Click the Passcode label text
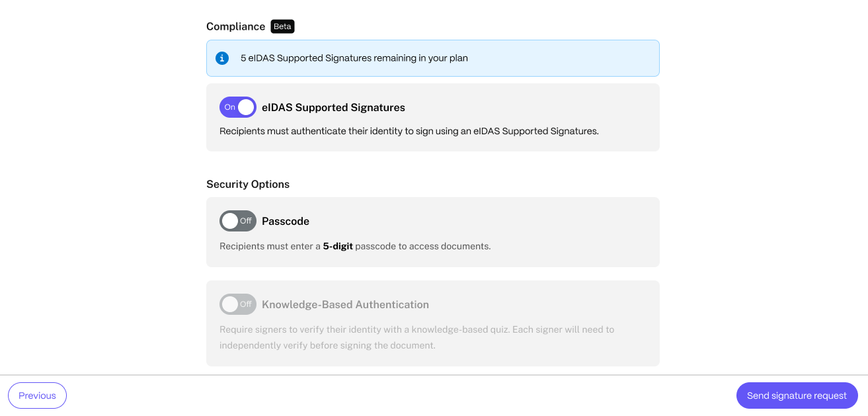Screen dimensions: 868x416 click(x=286, y=221)
